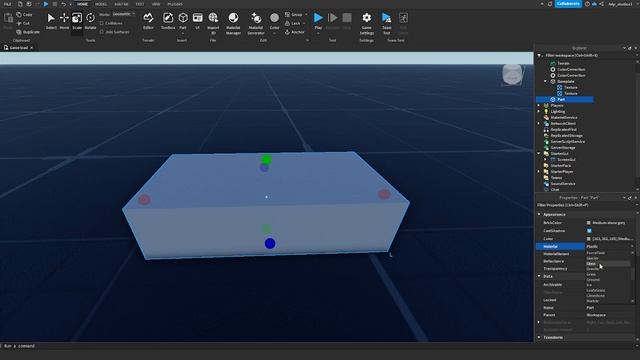Activate the Rotate tool

[90, 21]
